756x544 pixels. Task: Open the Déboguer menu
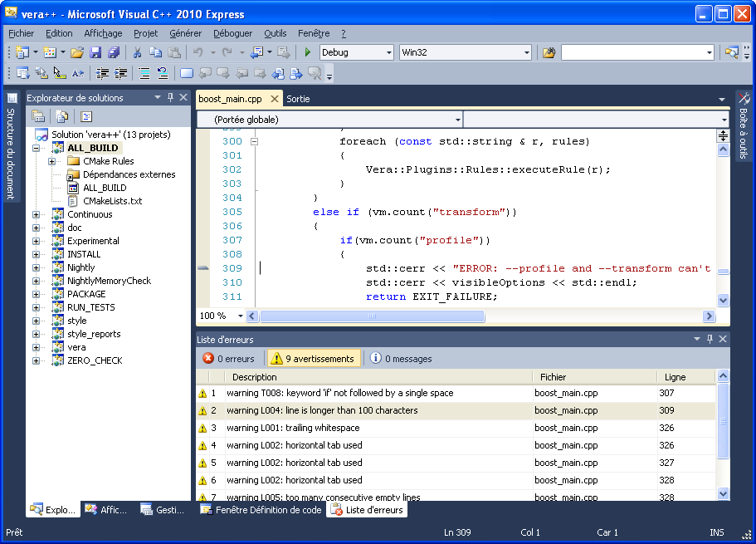tap(232, 33)
